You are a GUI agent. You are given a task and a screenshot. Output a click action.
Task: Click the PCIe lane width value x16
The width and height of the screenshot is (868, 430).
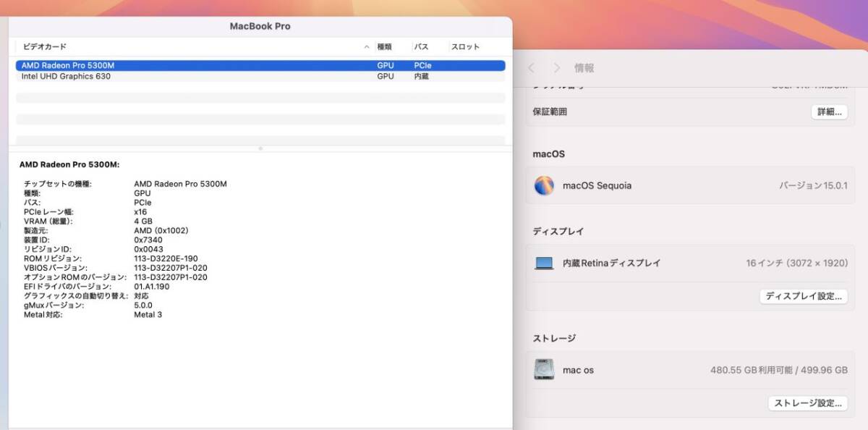(x=140, y=211)
